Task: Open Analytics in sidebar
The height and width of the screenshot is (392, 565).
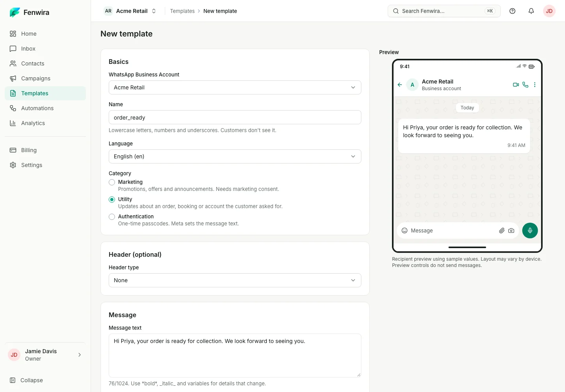Action: point(46,123)
